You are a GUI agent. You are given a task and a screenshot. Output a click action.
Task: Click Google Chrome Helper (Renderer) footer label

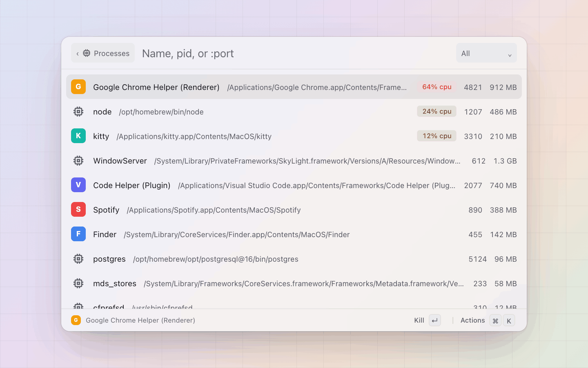pos(140,320)
